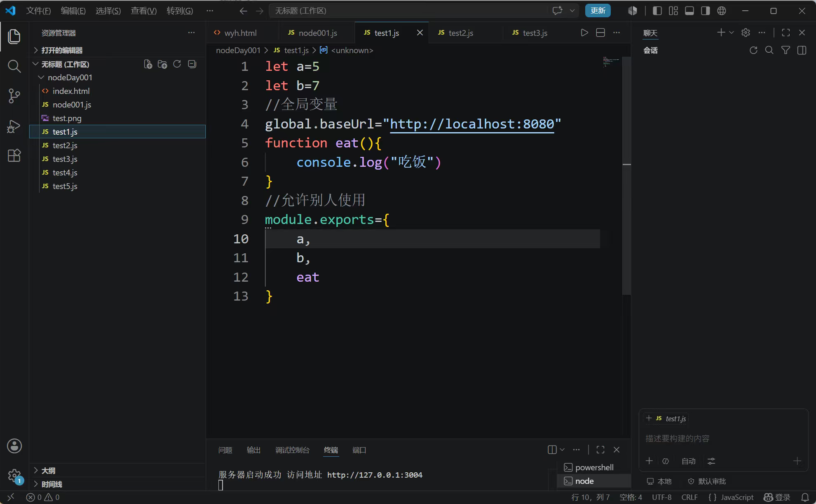Go forward using the navigation arrow

[260, 11]
